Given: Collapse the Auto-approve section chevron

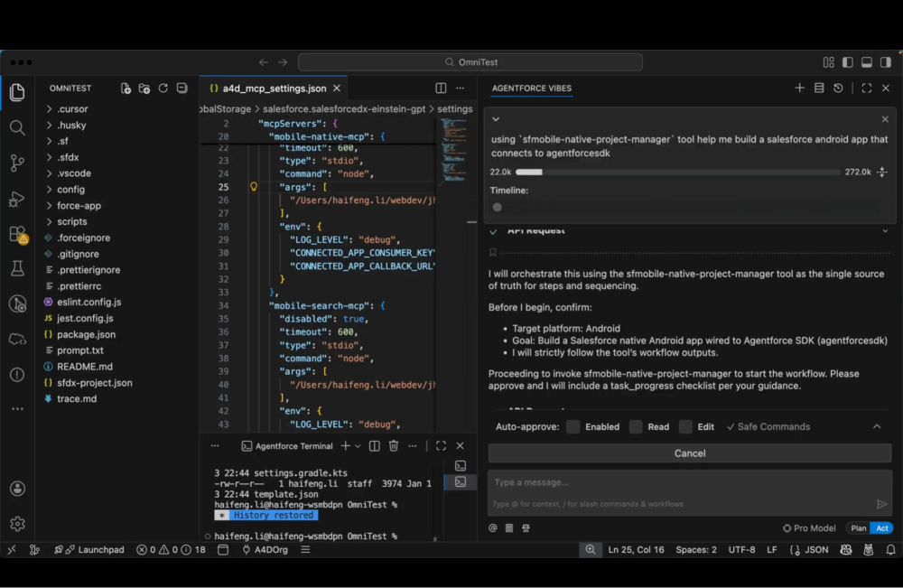Looking at the screenshot, I should click(874, 426).
